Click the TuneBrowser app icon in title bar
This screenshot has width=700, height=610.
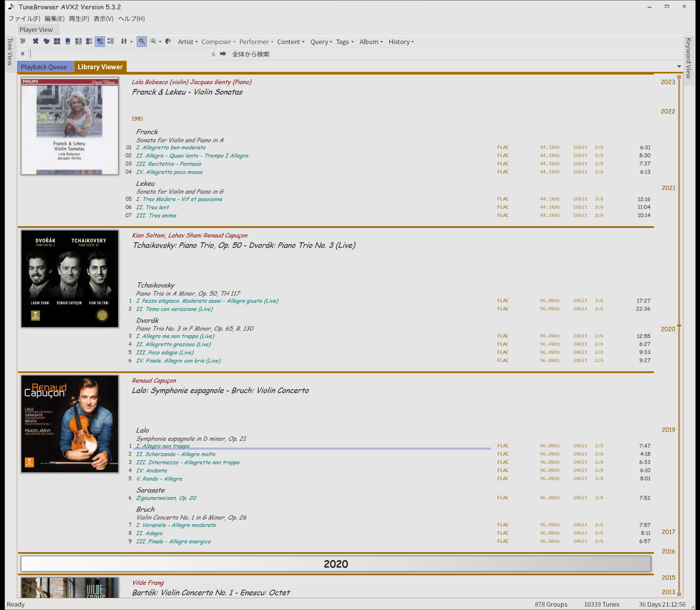(11, 7)
